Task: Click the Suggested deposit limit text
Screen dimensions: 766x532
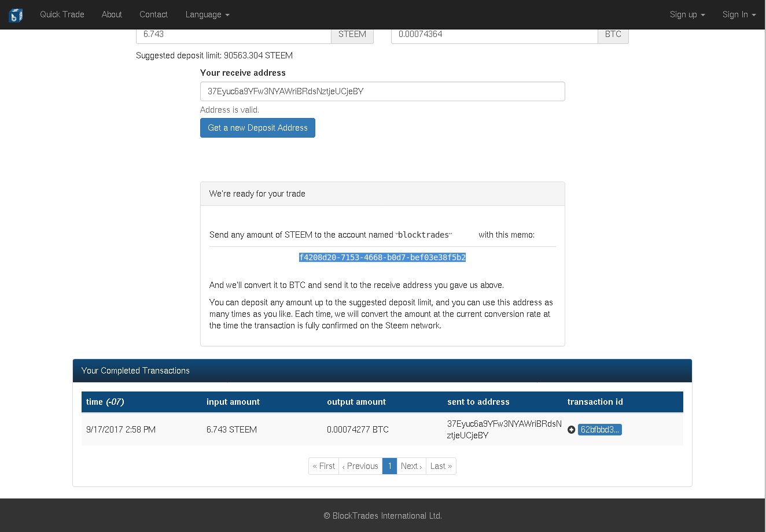Action: point(214,56)
